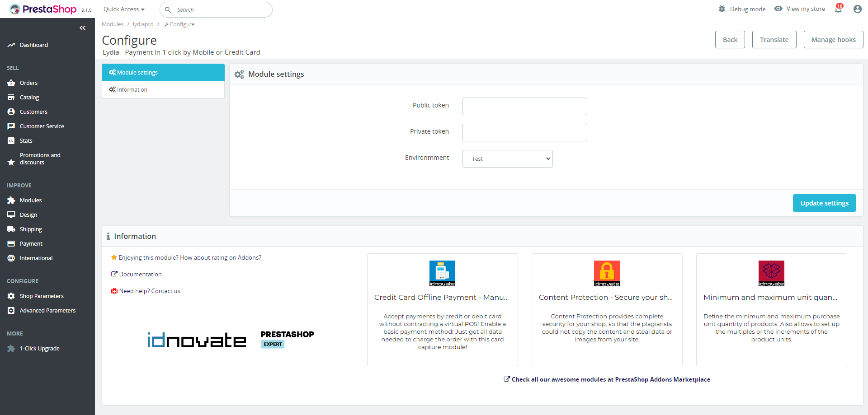Click the search magnifier icon
Screen dimensions: 868x415
168,9
